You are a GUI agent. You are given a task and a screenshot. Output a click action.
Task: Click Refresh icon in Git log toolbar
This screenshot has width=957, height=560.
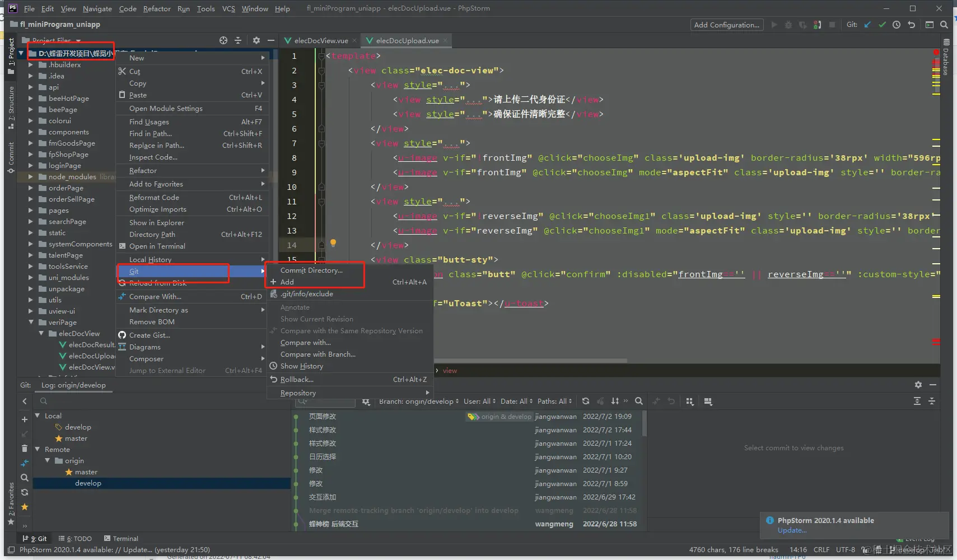[x=586, y=401]
